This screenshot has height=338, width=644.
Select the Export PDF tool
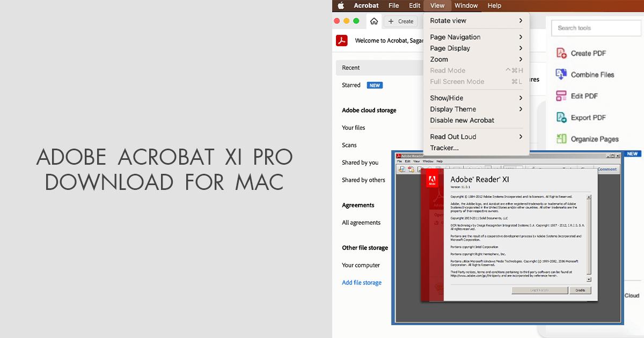point(588,117)
